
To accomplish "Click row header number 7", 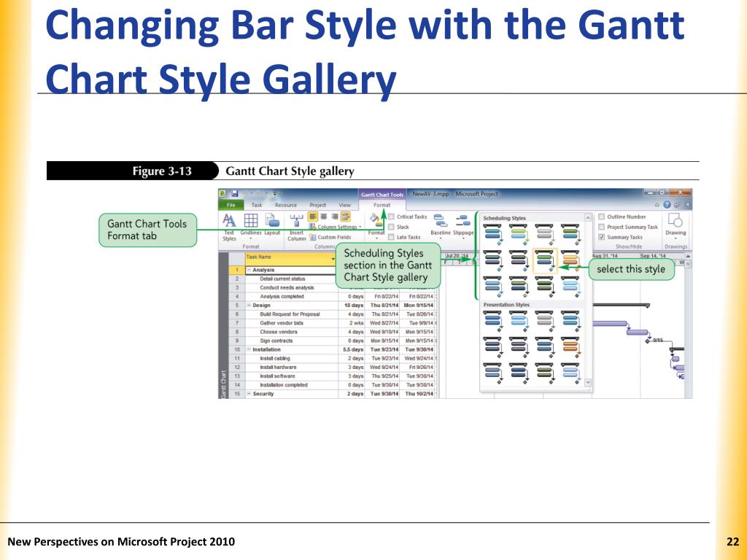I will coord(237,323).
